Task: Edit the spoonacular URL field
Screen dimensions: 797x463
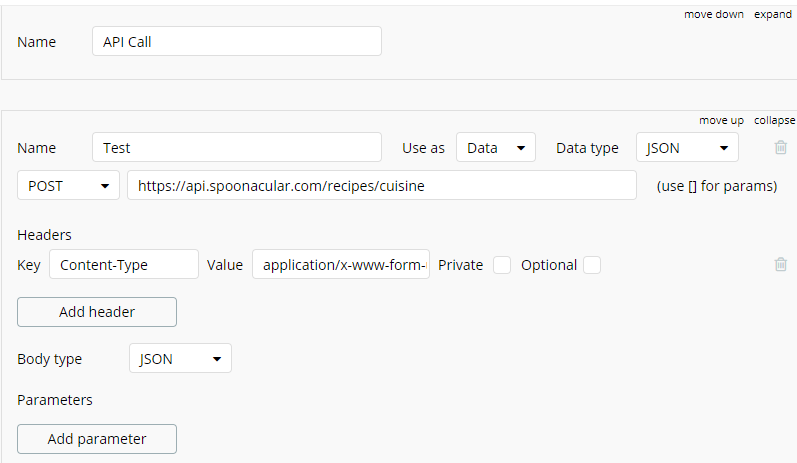Action: pos(381,186)
